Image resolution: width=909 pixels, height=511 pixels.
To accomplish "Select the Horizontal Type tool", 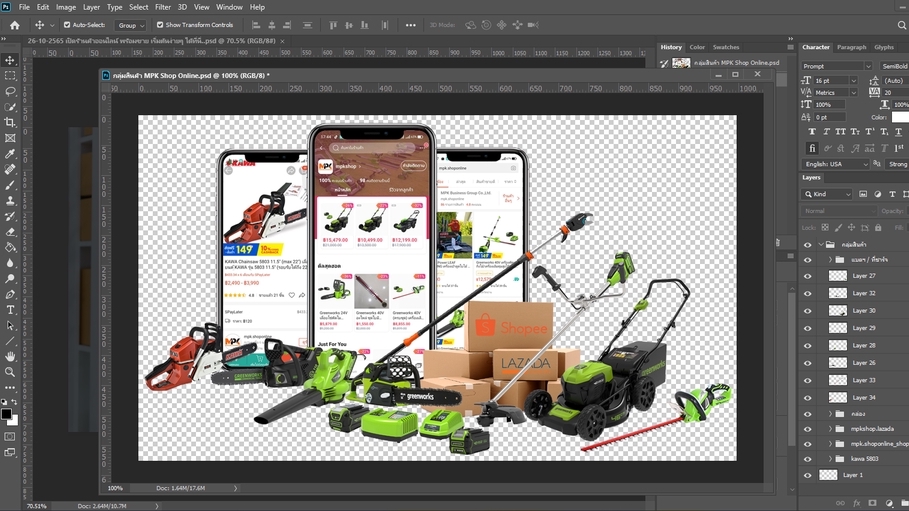I will click(10, 310).
